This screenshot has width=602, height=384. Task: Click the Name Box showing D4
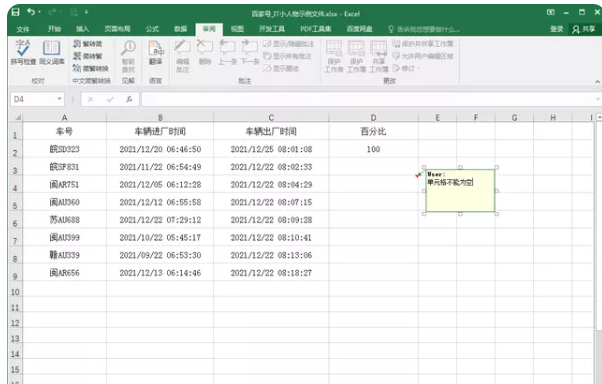[x=33, y=99]
